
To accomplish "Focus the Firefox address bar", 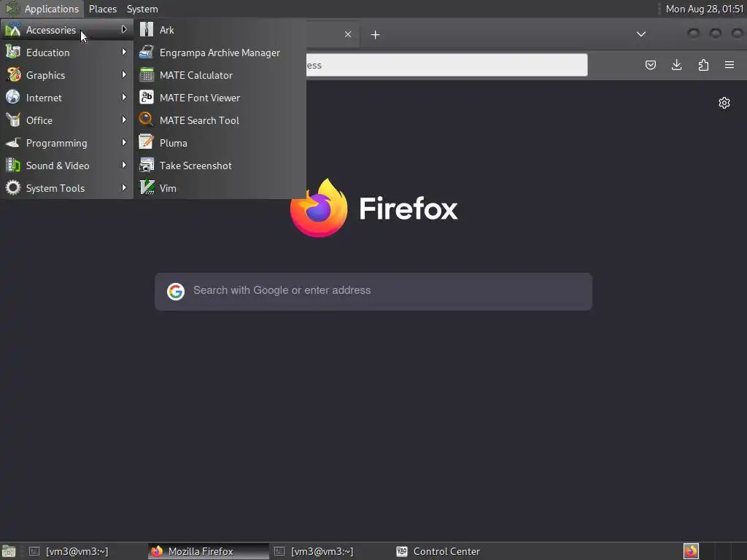I will (446, 65).
